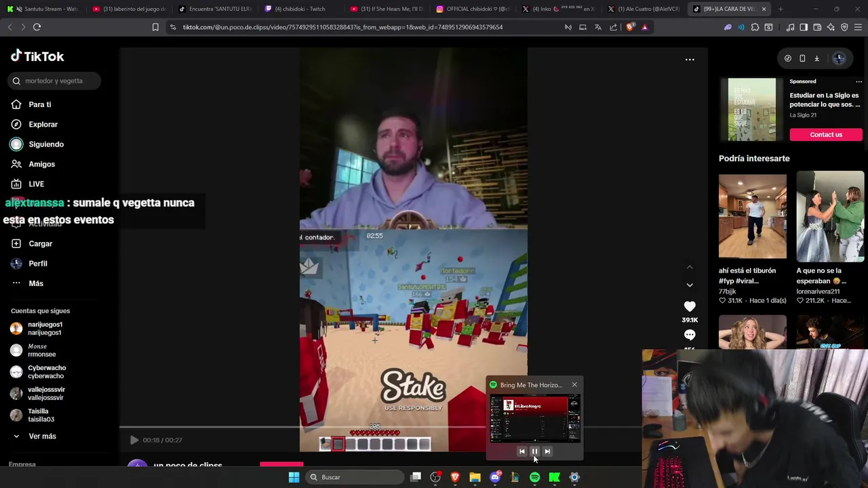The width and height of the screenshot is (868, 488).
Task: Skip to next track in Spotify popup
Action: pyautogui.click(x=547, y=451)
